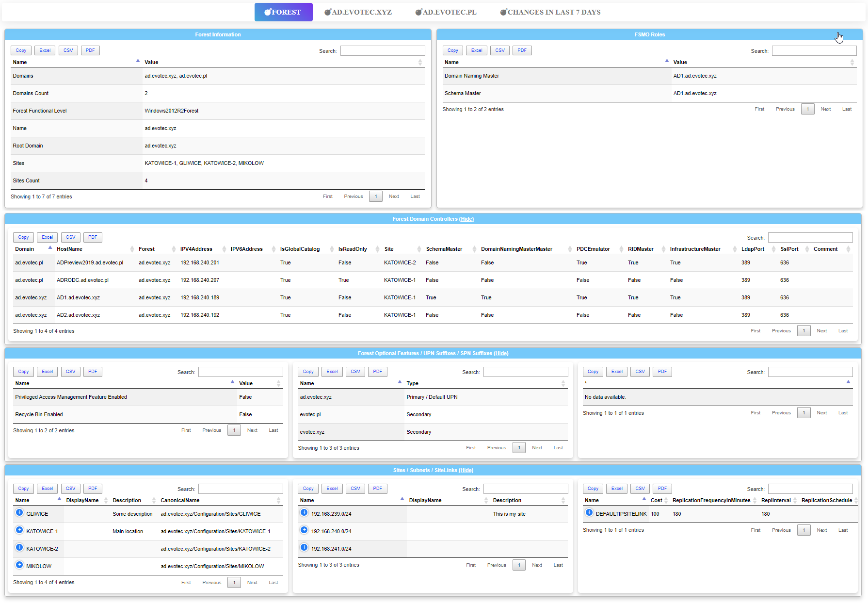Export FSMO Roles to Excel
Viewport: 868px width, 605px height.
(476, 50)
